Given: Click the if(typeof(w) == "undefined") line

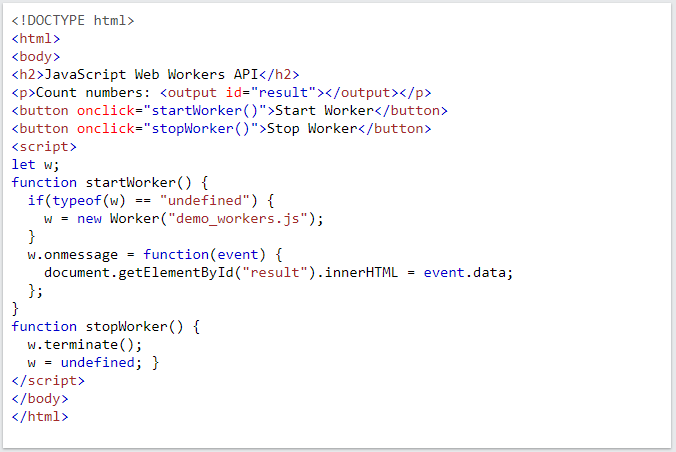Looking at the screenshot, I should click(x=151, y=201).
